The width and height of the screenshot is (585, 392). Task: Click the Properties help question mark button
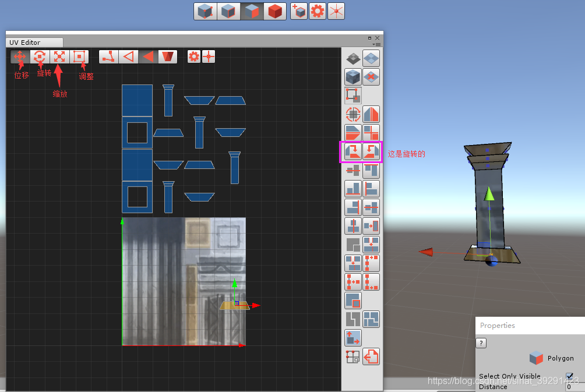click(481, 343)
